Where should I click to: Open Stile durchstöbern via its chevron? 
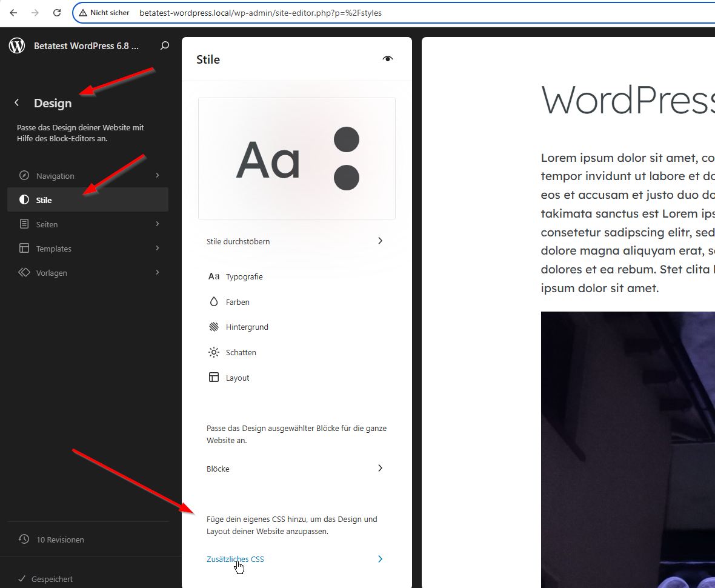[x=381, y=241]
